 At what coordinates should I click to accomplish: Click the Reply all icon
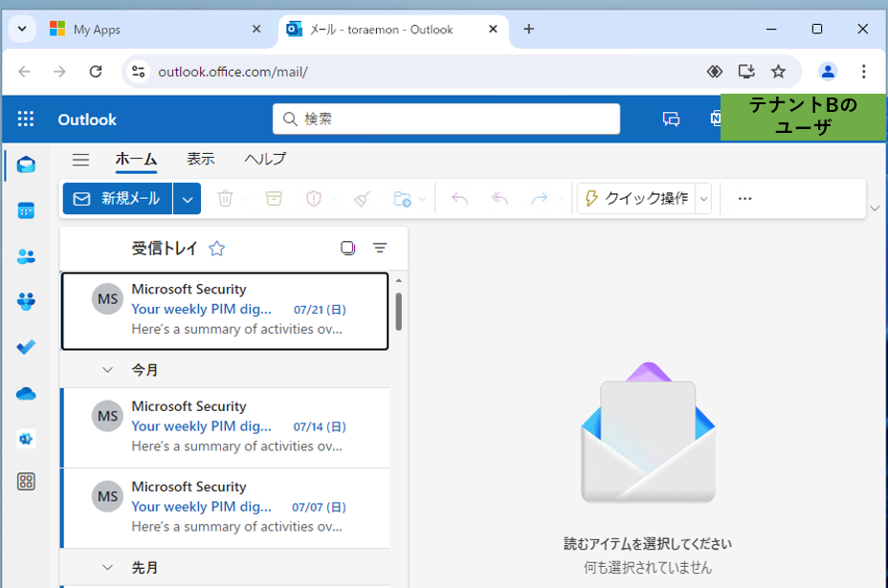click(x=499, y=199)
